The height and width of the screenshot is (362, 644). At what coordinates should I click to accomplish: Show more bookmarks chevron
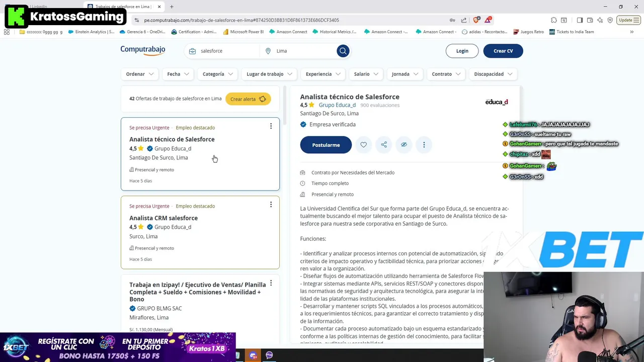tap(632, 32)
